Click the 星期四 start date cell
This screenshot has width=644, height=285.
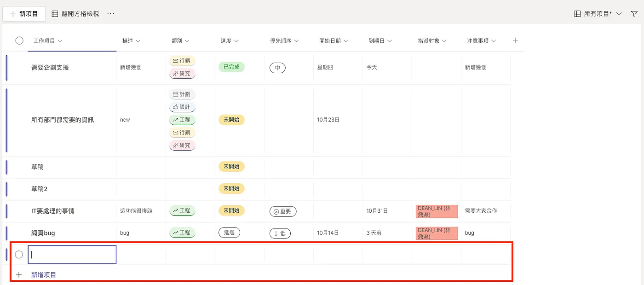pyautogui.click(x=325, y=67)
